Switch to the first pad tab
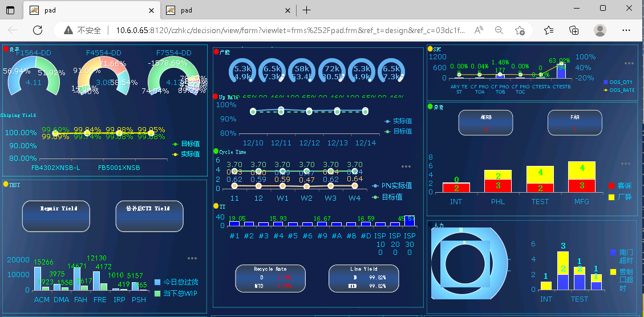Screen dimensions: 644x317 click(x=92, y=10)
